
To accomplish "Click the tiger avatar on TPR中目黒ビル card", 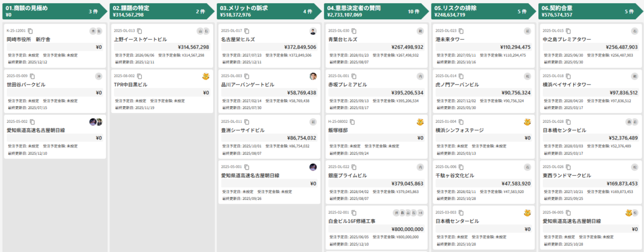I will pyautogui.click(x=206, y=76).
